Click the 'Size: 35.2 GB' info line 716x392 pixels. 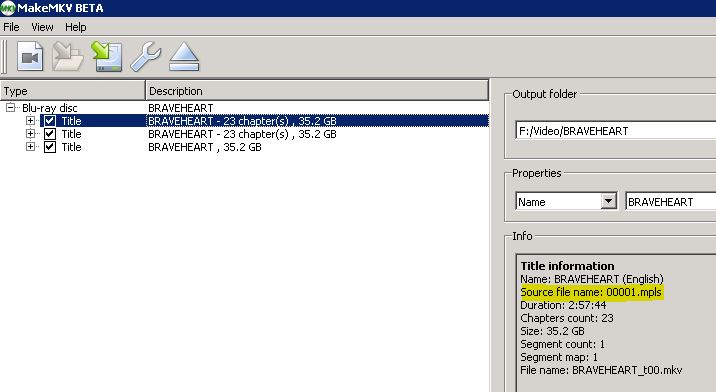point(552,331)
